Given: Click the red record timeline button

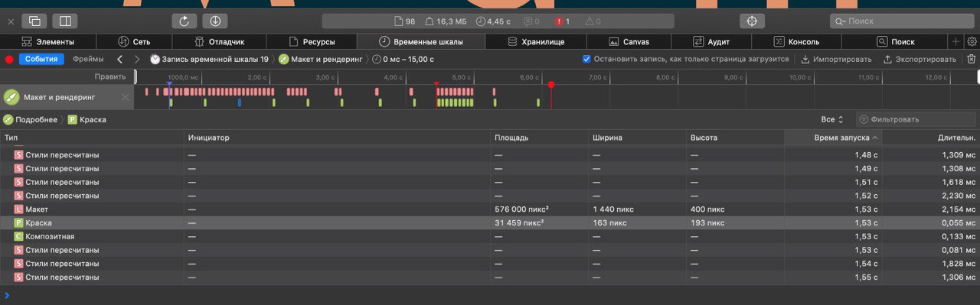Looking at the screenshot, I should [9, 59].
